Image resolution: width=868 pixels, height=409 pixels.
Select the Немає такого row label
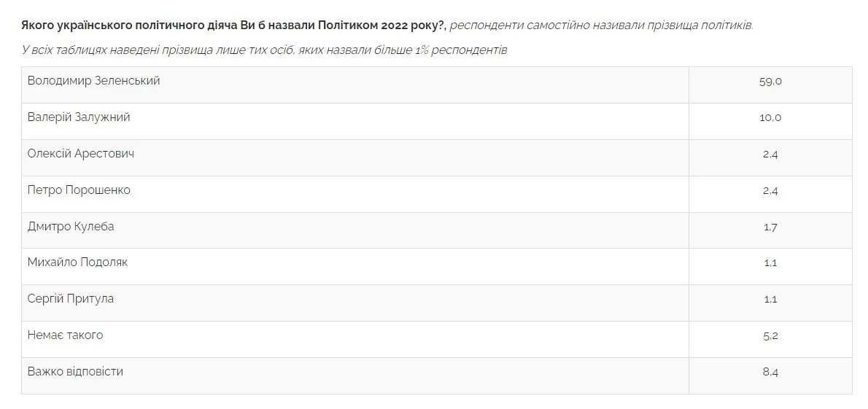(x=65, y=335)
